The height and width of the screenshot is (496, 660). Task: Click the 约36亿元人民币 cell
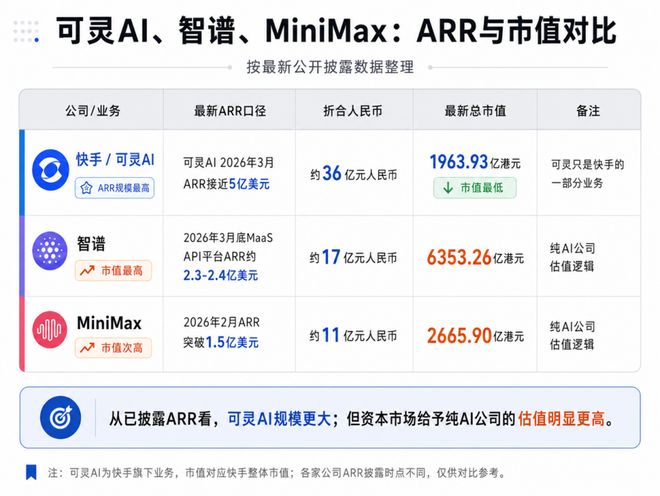click(354, 173)
